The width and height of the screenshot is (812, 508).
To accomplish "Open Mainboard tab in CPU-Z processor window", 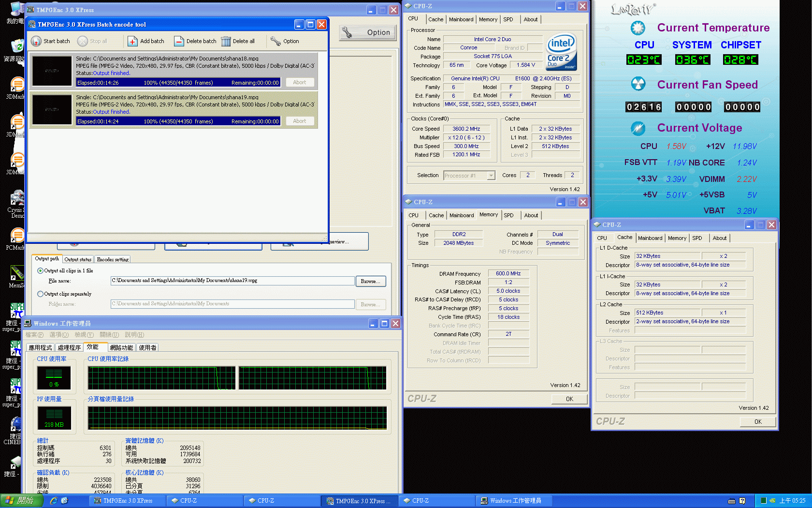I will (461, 19).
